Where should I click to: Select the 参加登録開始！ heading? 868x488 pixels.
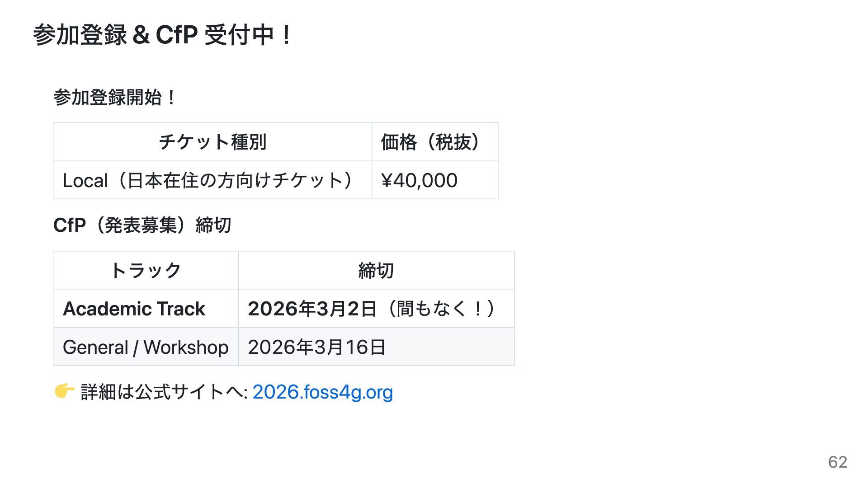point(115,98)
